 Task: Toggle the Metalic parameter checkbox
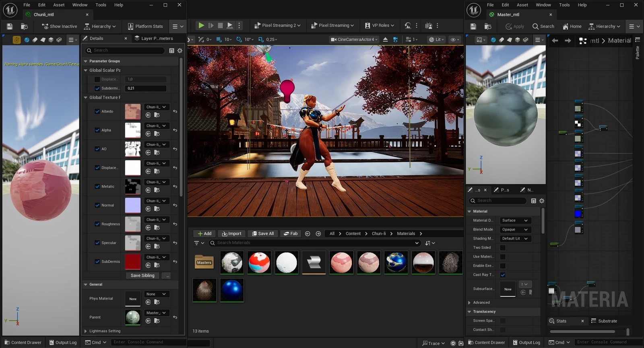click(x=97, y=186)
